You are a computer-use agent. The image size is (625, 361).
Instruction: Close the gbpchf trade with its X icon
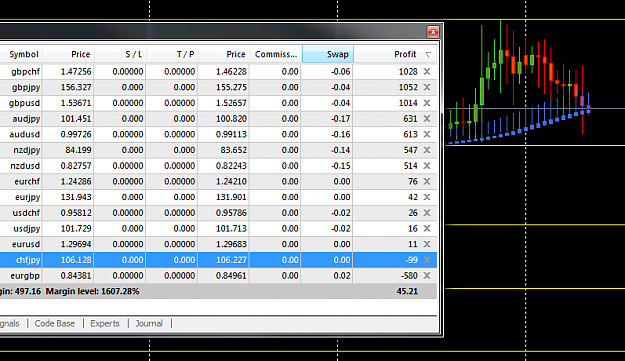click(x=427, y=71)
